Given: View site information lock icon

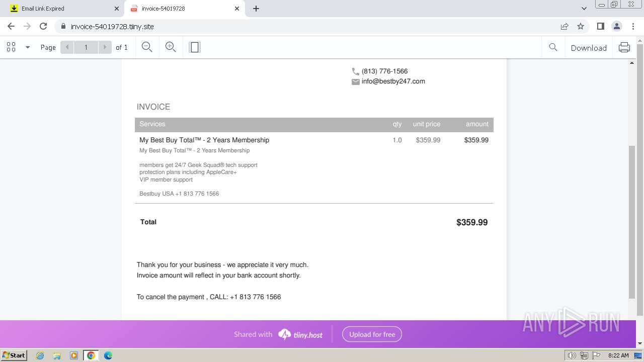Looking at the screenshot, I should point(63,26).
